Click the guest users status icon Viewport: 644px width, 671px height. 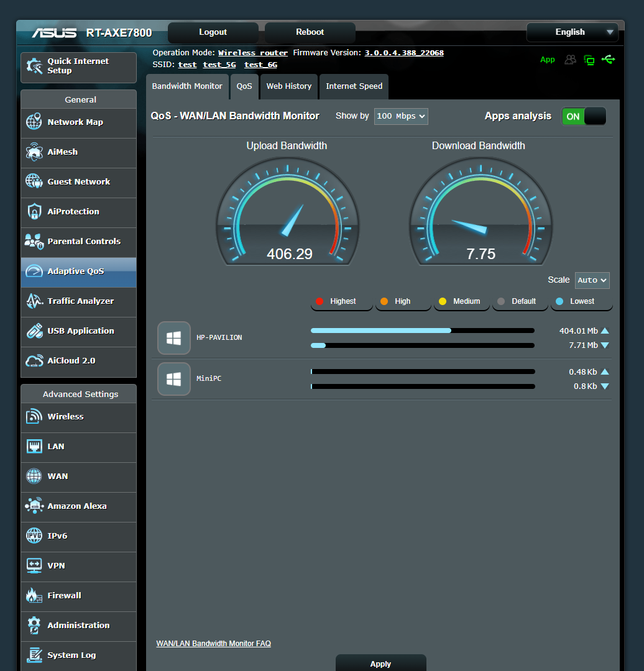tap(571, 60)
